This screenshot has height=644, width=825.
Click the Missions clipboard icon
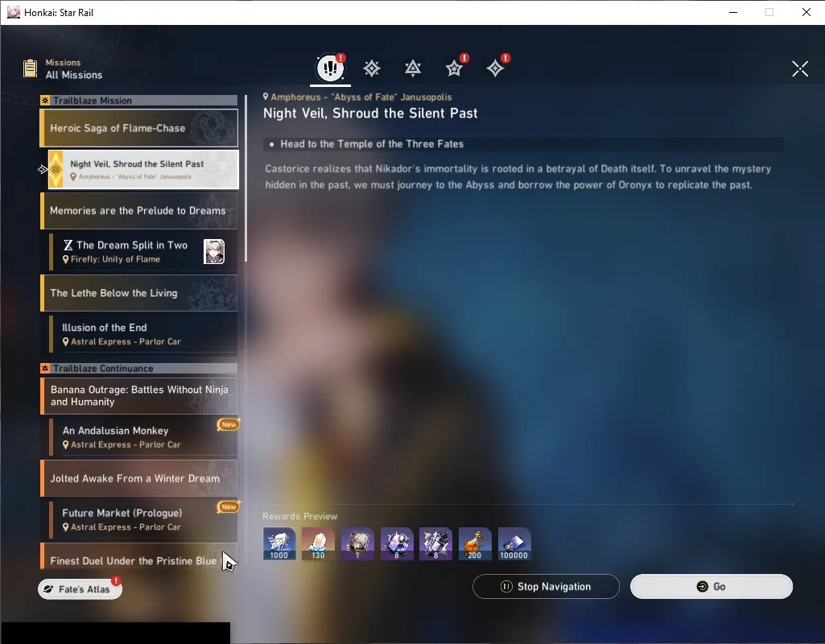click(x=31, y=68)
